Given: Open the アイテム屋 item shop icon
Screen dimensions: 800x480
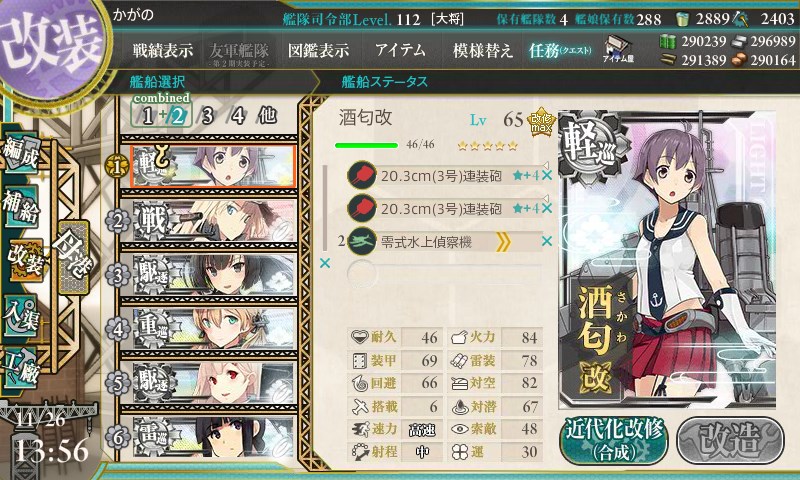Looking at the screenshot, I should (x=618, y=50).
